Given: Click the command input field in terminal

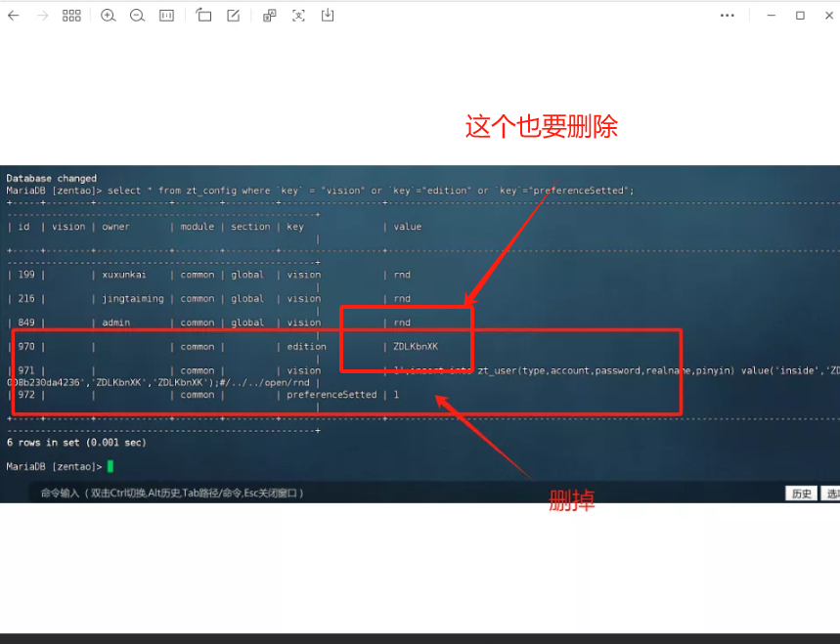Looking at the screenshot, I should point(407,494).
